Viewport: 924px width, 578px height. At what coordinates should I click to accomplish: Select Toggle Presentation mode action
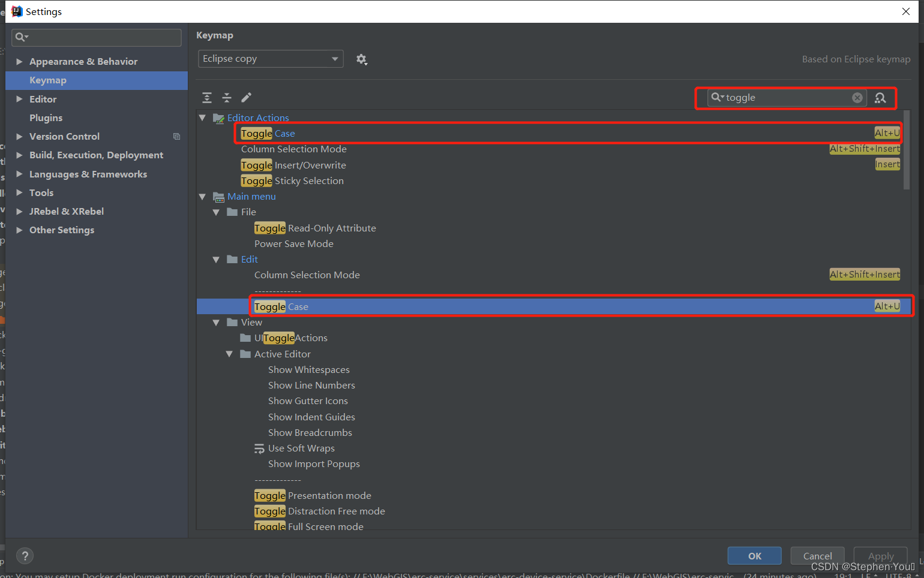click(x=313, y=496)
